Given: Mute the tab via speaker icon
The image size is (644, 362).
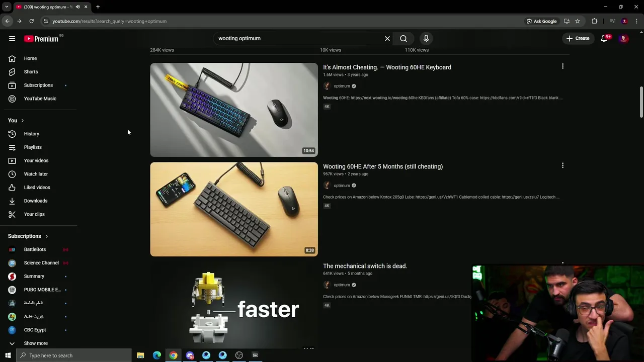Looking at the screenshot, I should [x=77, y=7].
